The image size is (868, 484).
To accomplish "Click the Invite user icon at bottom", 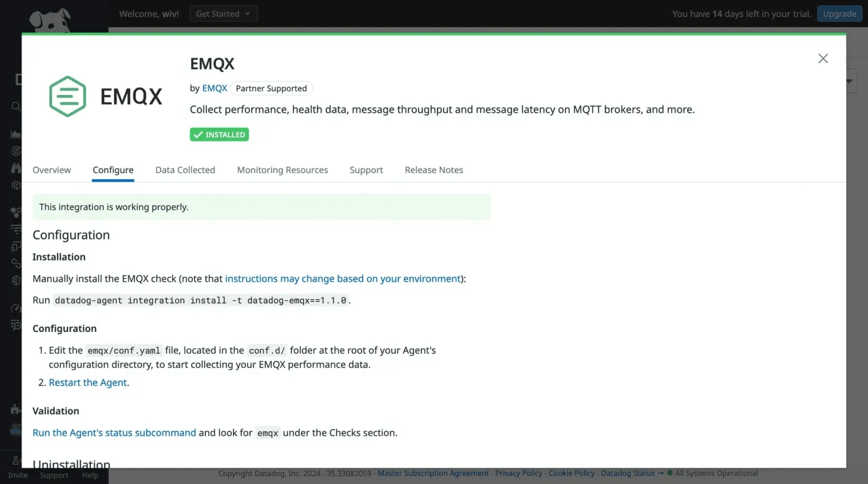I will pos(17,460).
